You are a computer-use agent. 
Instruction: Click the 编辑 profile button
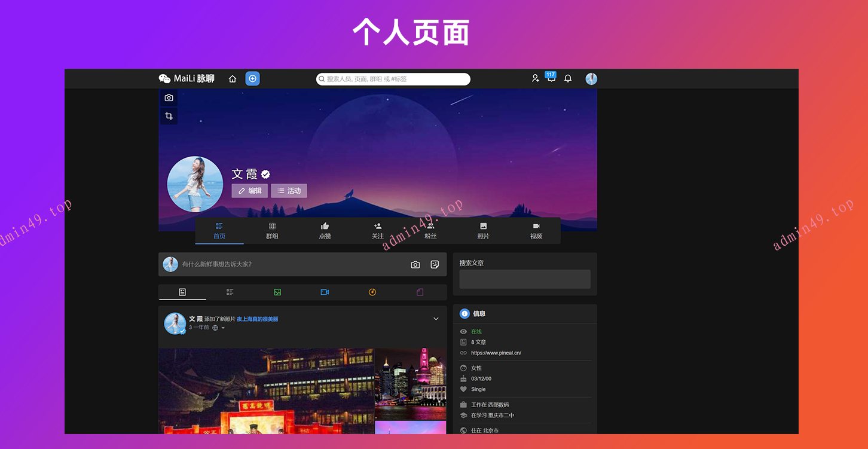250,191
